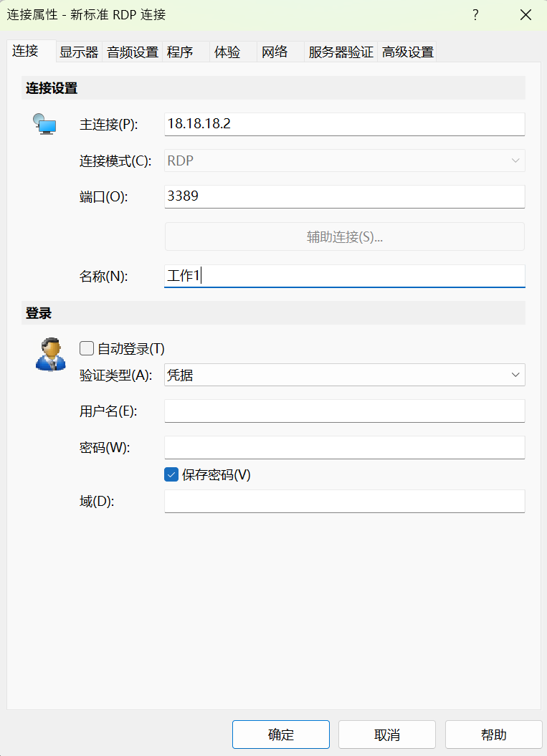Open the 验证类型 dropdown showing 凭据

344,375
